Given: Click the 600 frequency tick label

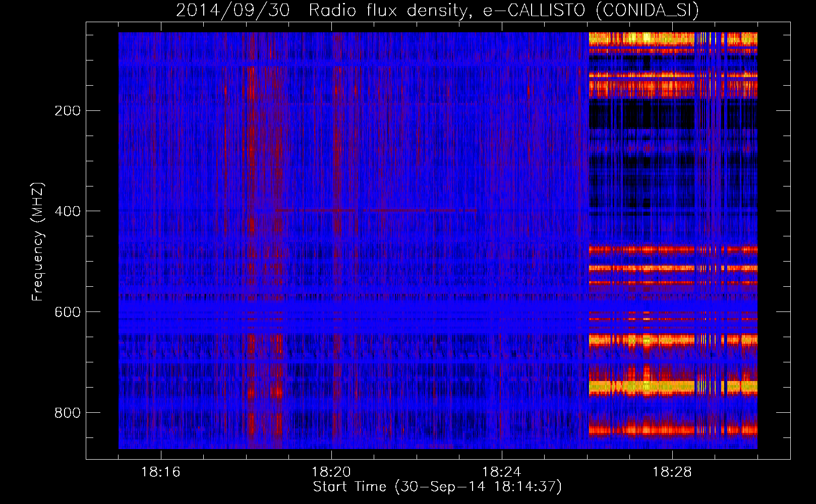Looking at the screenshot, I should coord(67,312).
